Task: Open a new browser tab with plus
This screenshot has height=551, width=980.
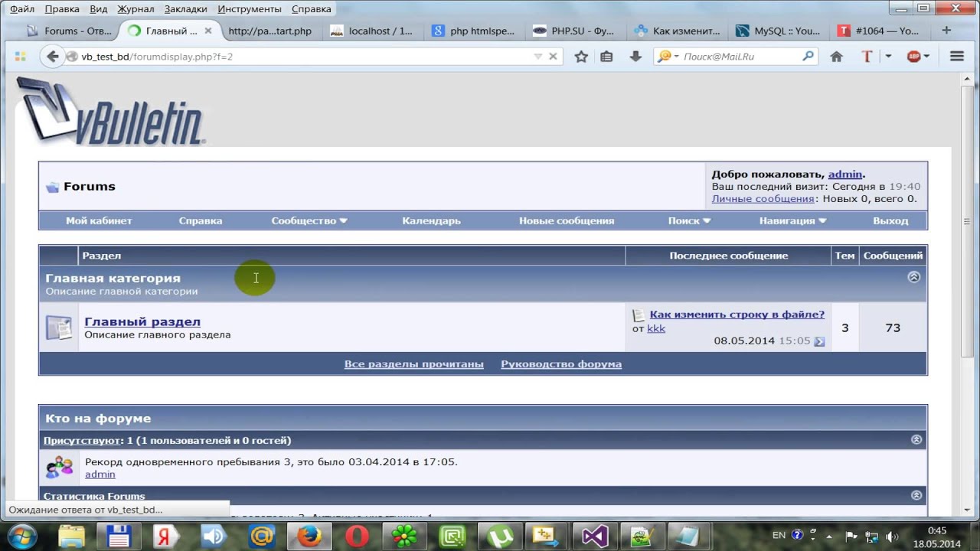Action: (x=946, y=31)
